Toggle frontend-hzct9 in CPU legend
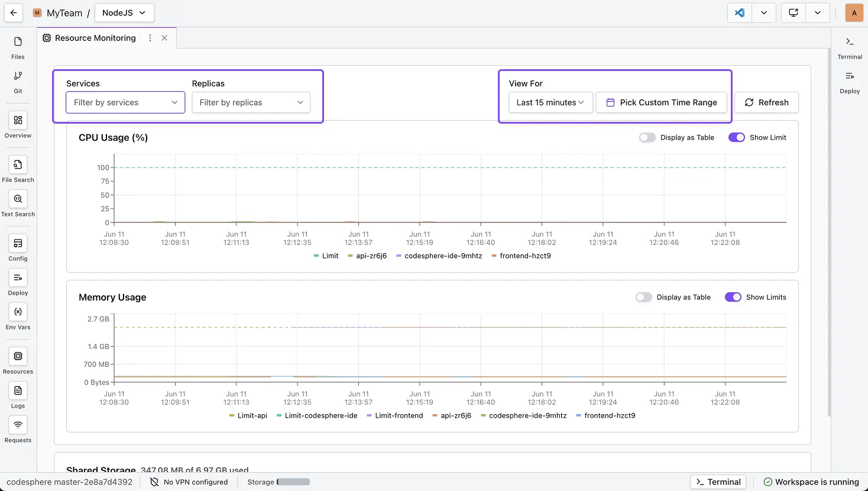This screenshot has height=491, width=868. [x=522, y=256]
